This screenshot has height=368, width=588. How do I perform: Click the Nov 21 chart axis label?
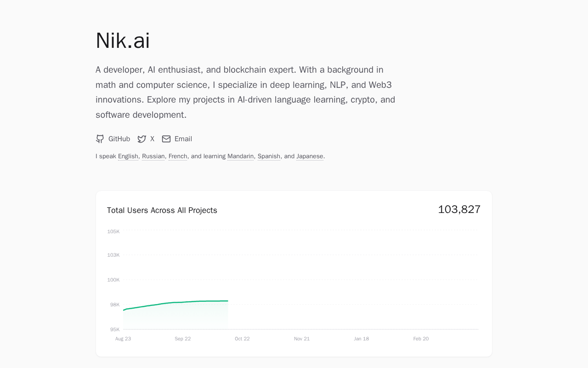click(x=302, y=339)
